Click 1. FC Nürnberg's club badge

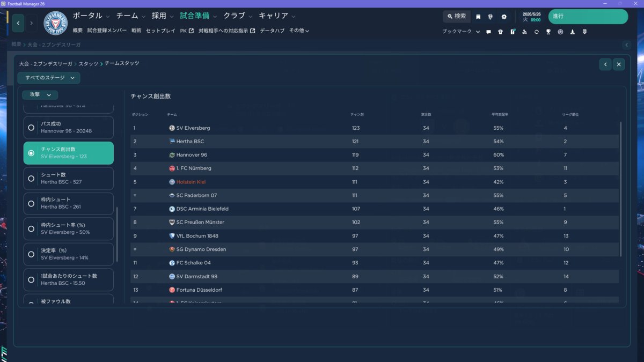click(172, 168)
